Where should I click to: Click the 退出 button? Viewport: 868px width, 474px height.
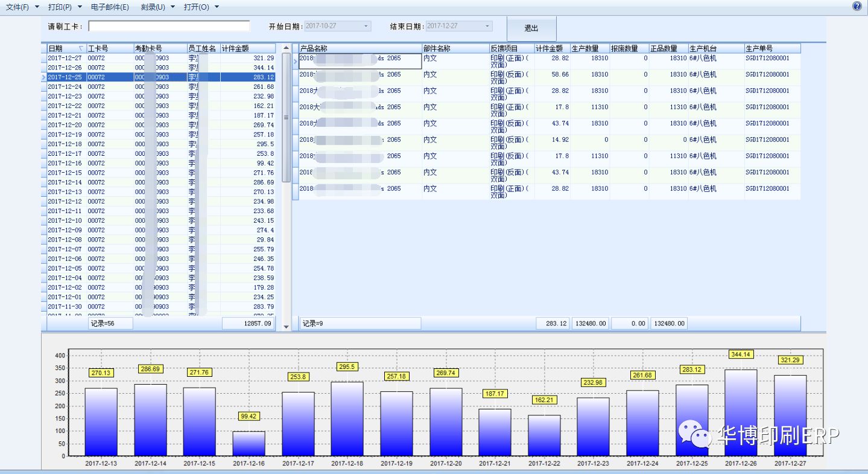click(531, 28)
